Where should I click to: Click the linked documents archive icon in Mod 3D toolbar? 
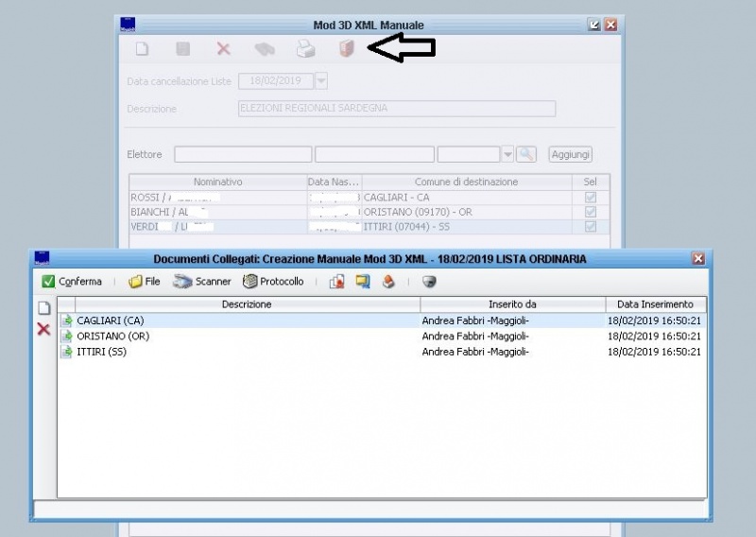click(x=347, y=49)
